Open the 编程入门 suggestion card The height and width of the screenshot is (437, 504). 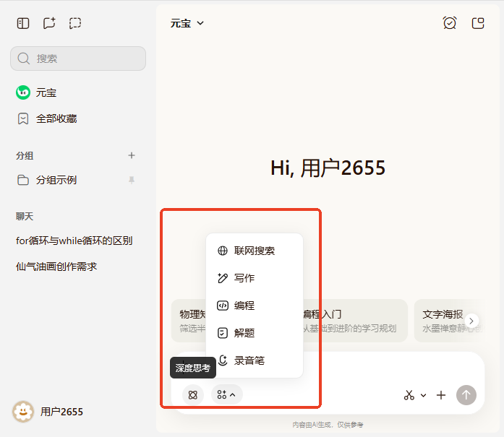click(x=355, y=321)
